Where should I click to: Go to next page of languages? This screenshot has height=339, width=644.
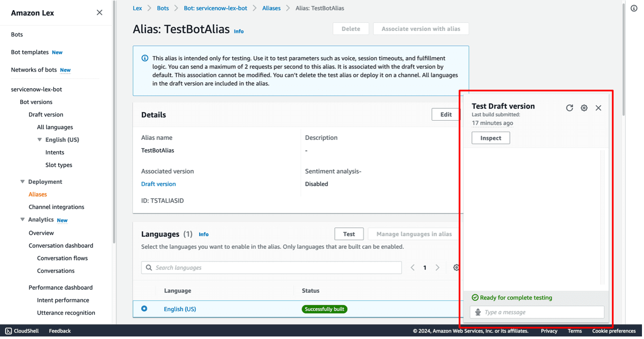pos(438,268)
